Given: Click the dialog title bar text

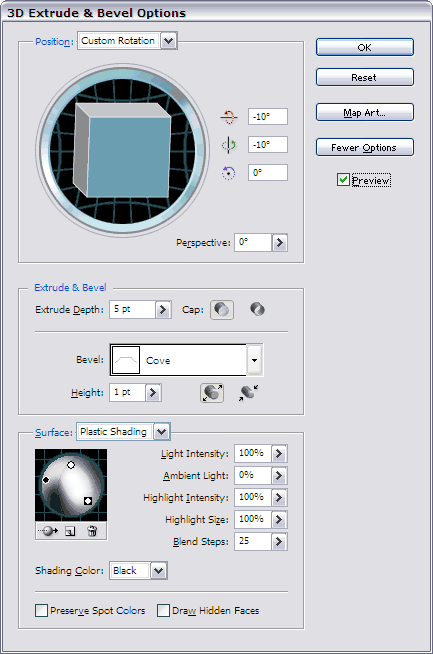Looking at the screenshot, I should click(x=96, y=13).
